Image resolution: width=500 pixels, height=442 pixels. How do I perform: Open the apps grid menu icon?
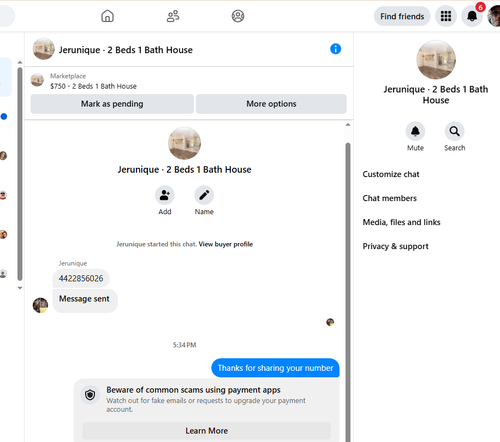[x=446, y=16]
